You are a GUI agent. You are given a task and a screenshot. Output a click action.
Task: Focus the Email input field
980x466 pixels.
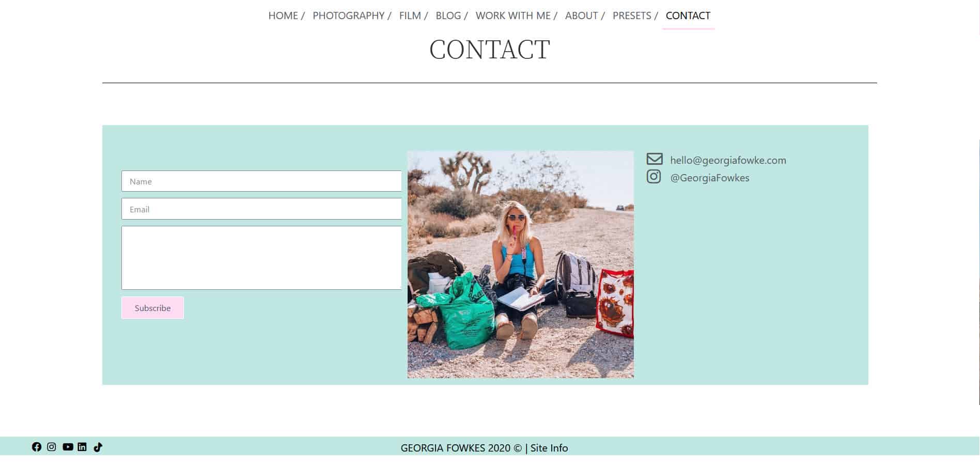(x=261, y=209)
